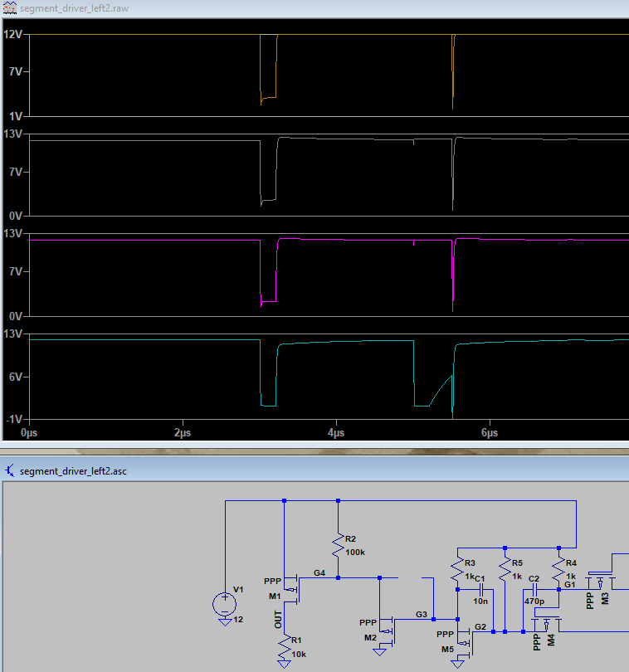Click the R3 component label
The image size is (629, 672).
pyautogui.click(x=470, y=562)
